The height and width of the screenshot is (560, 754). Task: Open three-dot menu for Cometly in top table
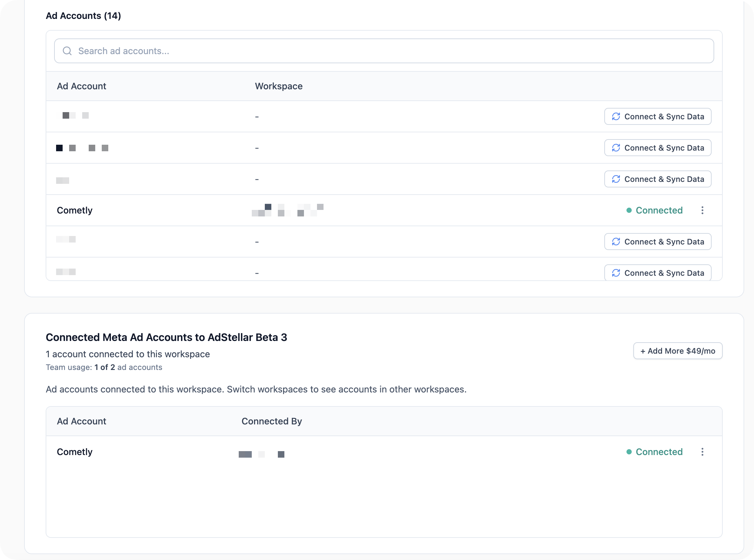tap(702, 210)
